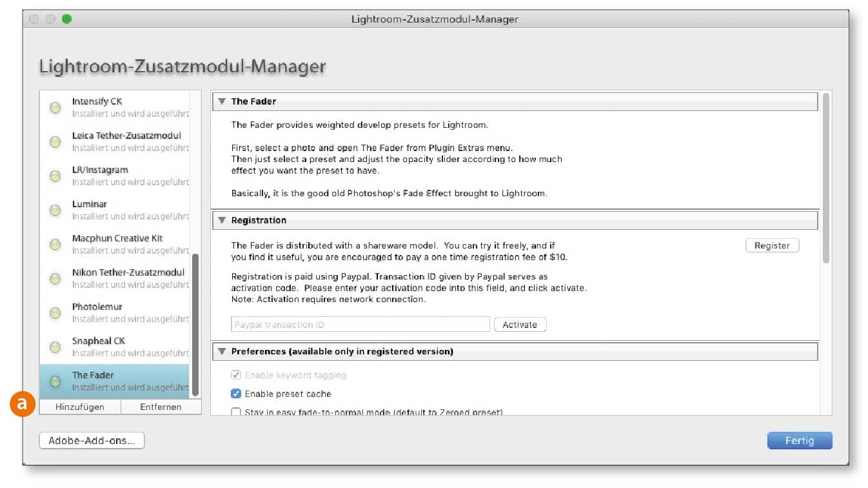
Task: Click the LR/Instagram plugin status icon
Action: click(x=55, y=176)
